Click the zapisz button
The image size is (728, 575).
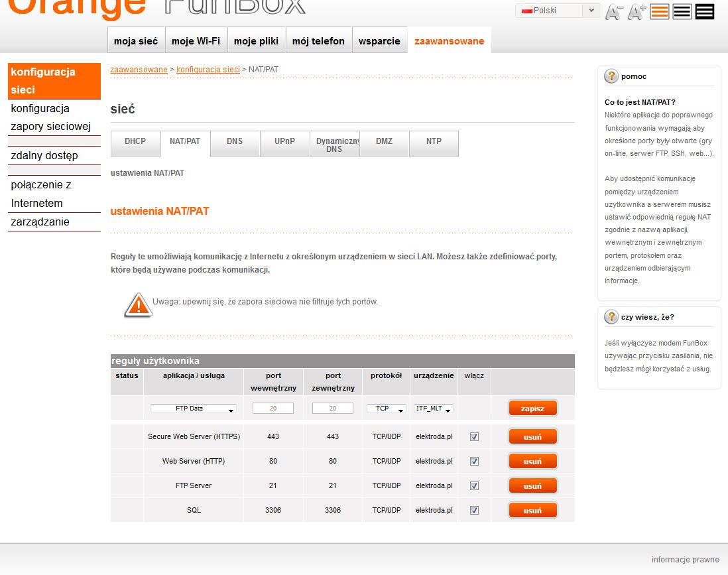click(532, 408)
